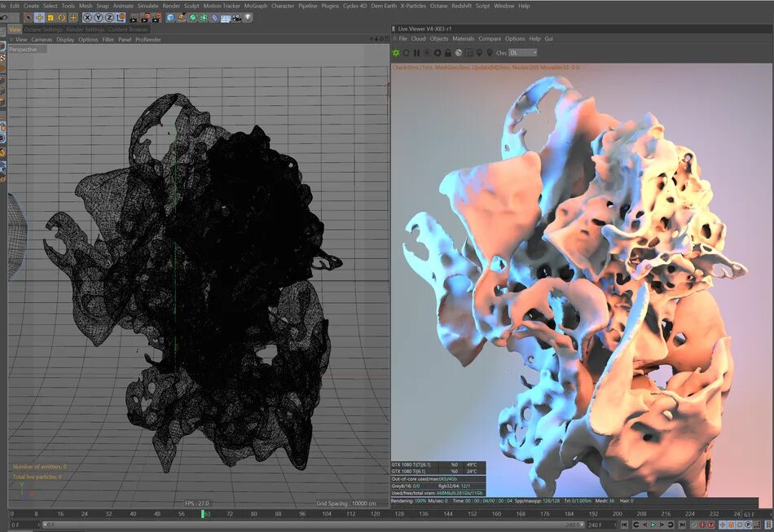The height and width of the screenshot is (532, 774).
Task: Click the render to picture viewer clapperboard
Action: coord(144,17)
